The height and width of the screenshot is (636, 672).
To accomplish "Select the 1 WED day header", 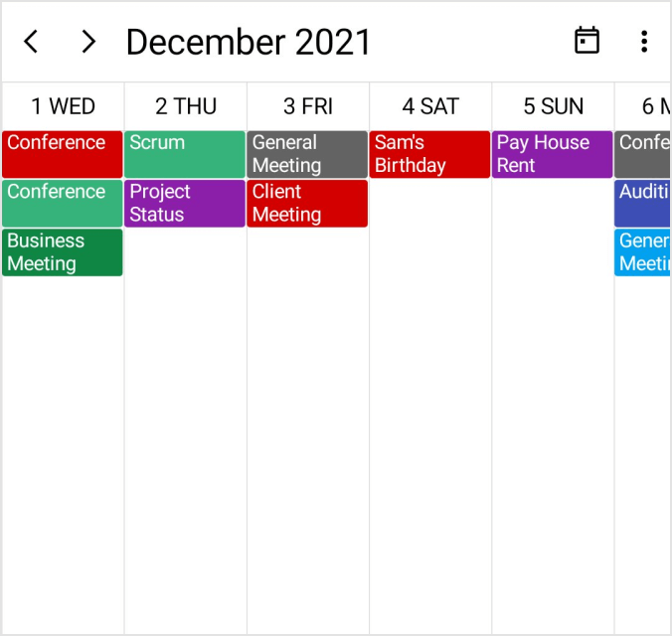I will (63, 106).
